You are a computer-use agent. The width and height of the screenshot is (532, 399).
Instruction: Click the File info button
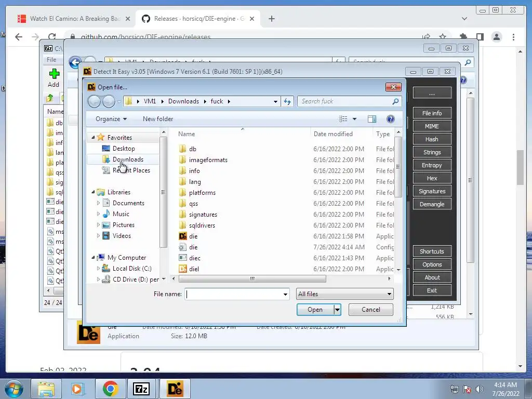pos(432,113)
